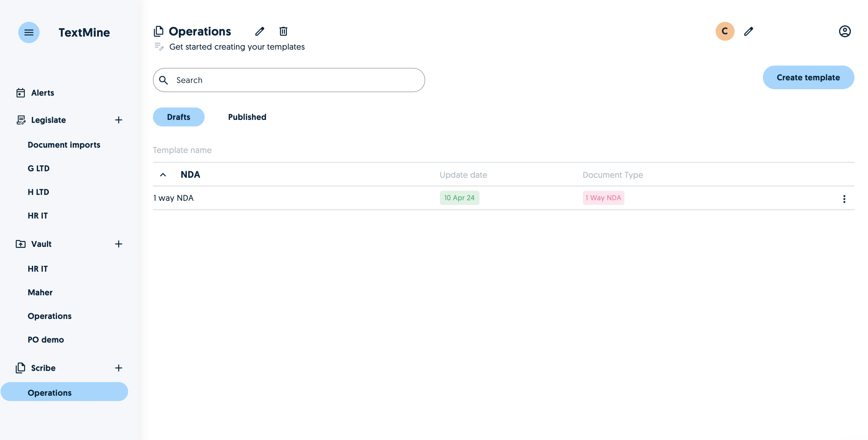Click the Get started creating your templates description
Viewport: 868px width, 440px height.
[237, 47]
